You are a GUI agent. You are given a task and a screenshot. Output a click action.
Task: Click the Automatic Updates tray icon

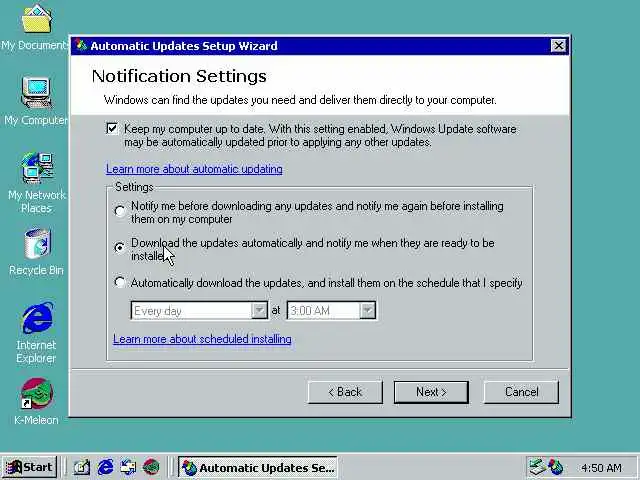click(x=556, y=467)
